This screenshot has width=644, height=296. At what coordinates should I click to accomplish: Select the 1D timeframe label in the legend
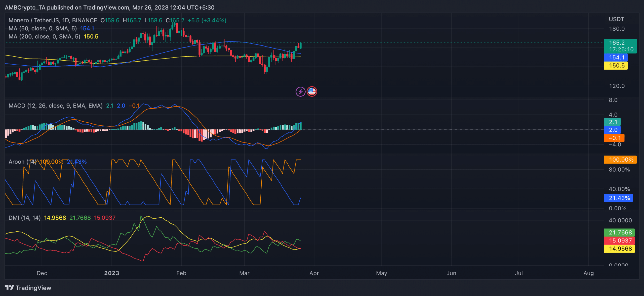click(65, 20)
